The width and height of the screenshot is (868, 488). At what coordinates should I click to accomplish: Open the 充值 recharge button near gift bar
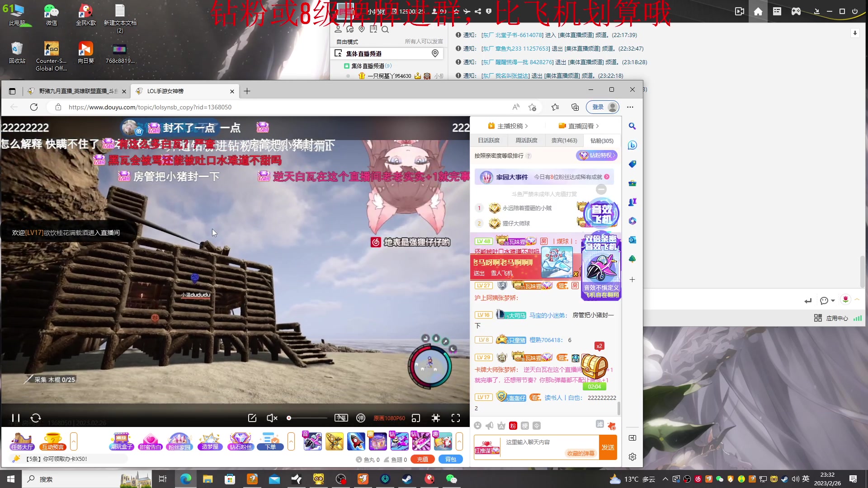pos(423,459)
